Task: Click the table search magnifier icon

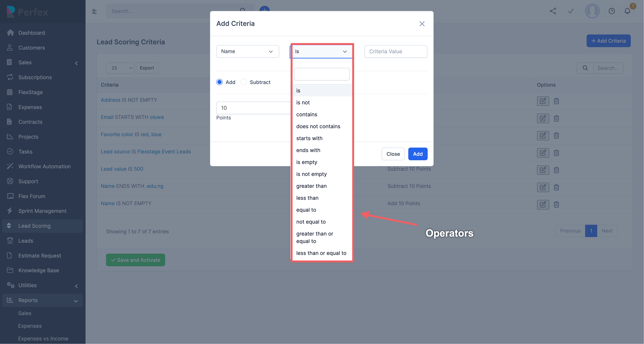Action: [585, 68]
